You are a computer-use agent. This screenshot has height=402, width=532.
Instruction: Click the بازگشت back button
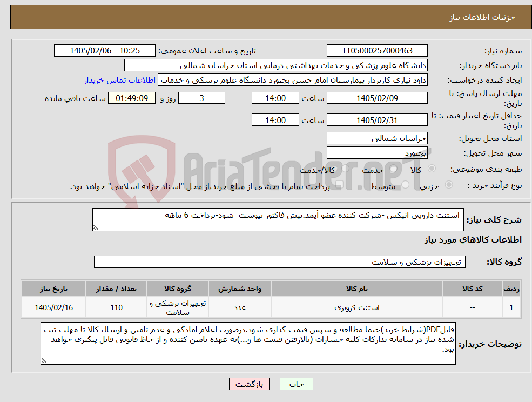coord(249,384)
